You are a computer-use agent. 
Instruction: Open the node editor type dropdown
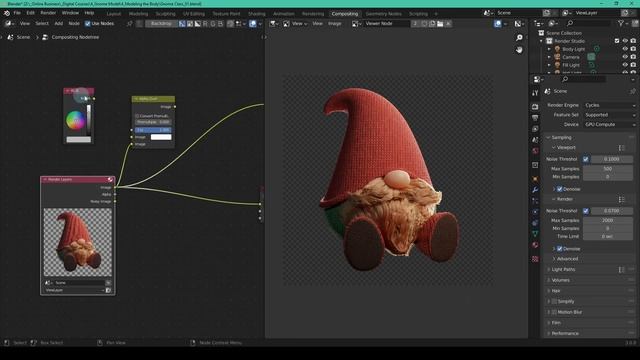click(9, 24)
